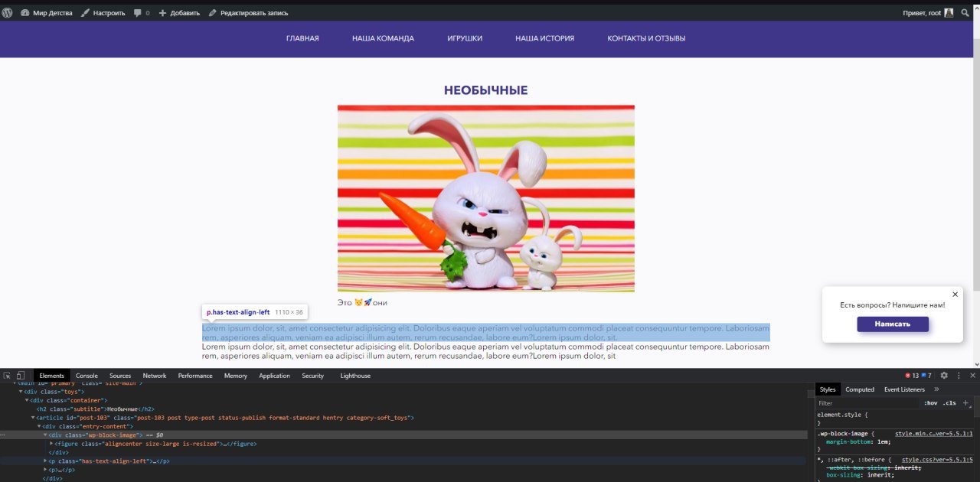Expand more style pane tabs chevron
This screenshot has height=482, width=980.
coord(936,389)
